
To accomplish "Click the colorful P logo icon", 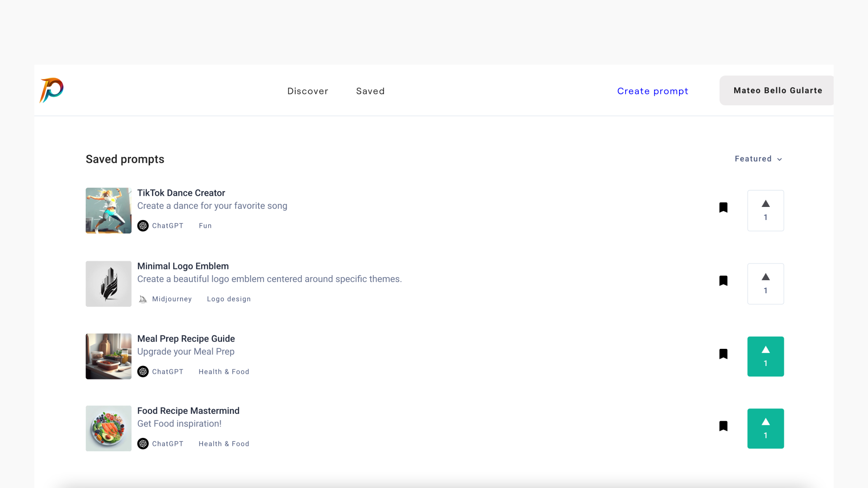I will [x=52, y=90].
